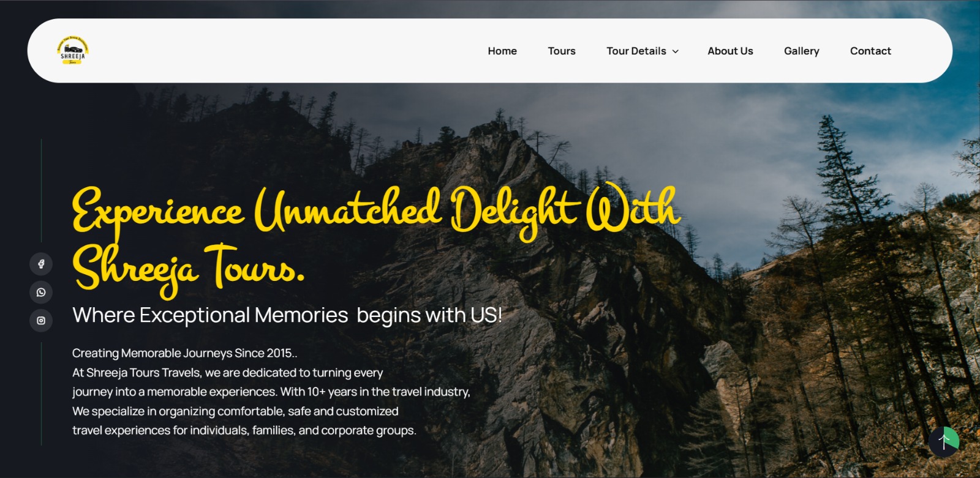980x478 pixels.
Task: Click the 'Experience Unmatched Delight With' heading
Action: (x=376, y=211)
